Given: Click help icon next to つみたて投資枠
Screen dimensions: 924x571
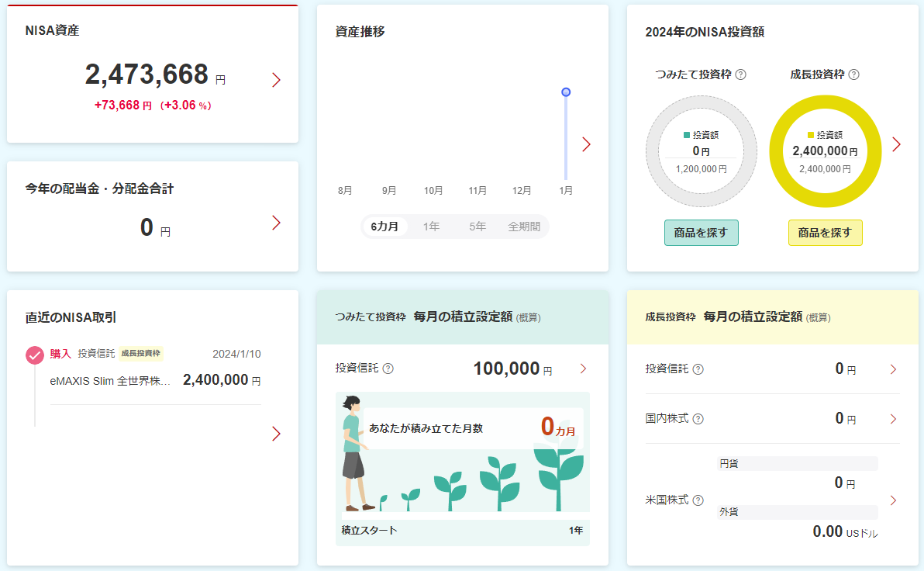Looking at the screenshot, I should coord(741,74).
